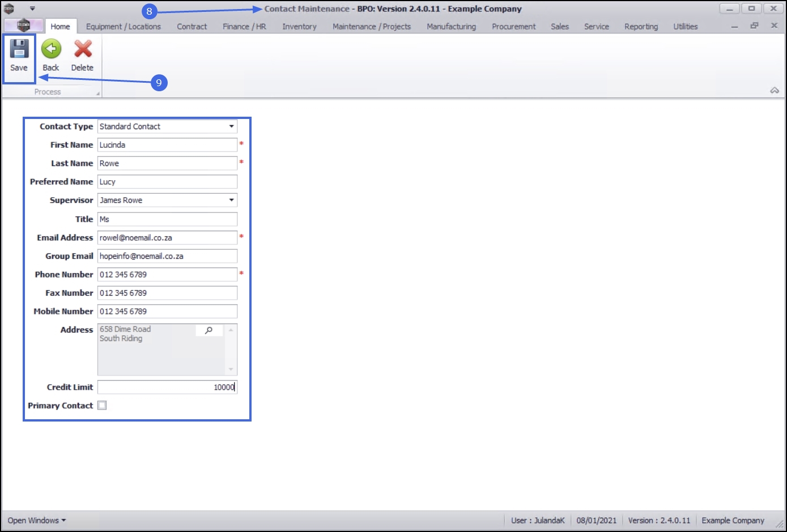Focus the Preferred Name field
The width and height of the screenshot is (787, 532).
(167, 182)
